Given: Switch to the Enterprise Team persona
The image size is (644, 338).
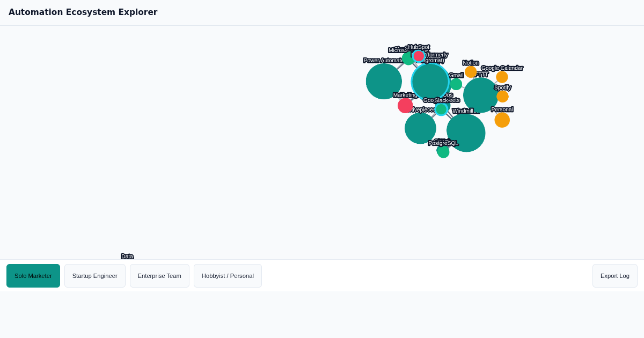Looking at the screenshot, I should point(159,276).
